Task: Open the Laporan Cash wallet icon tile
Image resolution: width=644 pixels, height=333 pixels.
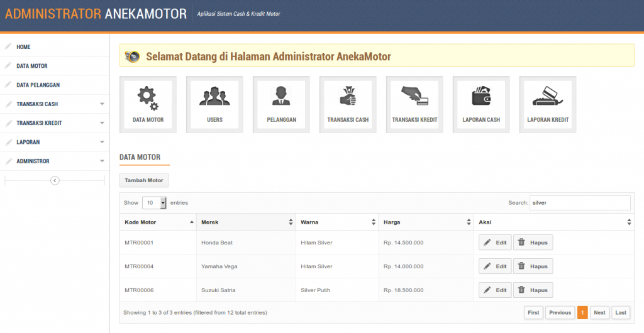Action: (481, 104)
